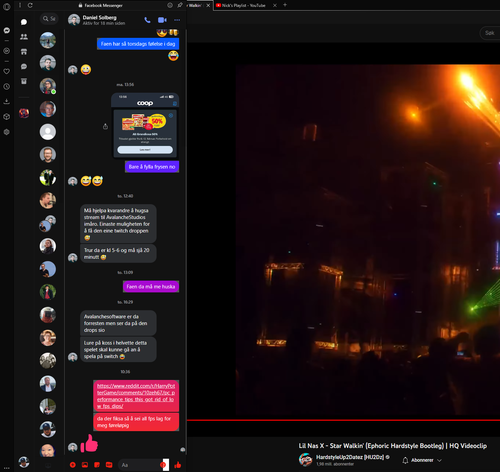Start a video call with Daniel Solberg
The width and height of the screenshot is (500, 472).
click(x=162, y=20)
